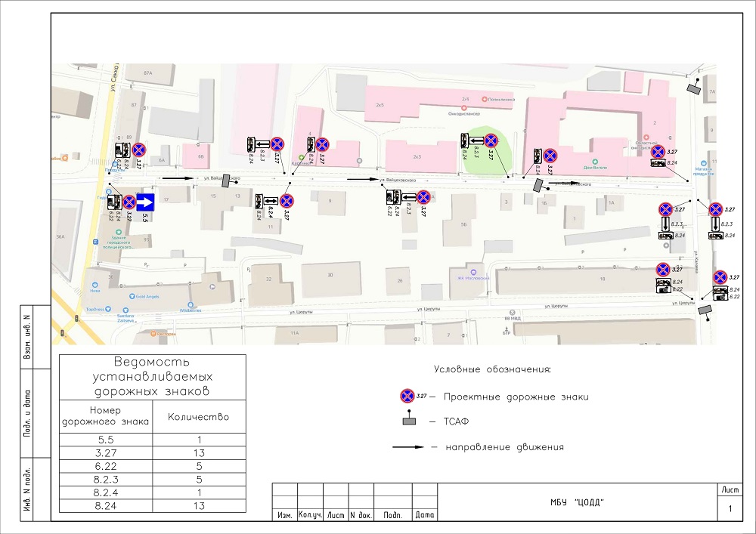Image resolution: width=756 pixels, height=534 pixels.
Task: Select the Gold Angels map marker
Action: [x=132, y=297]
